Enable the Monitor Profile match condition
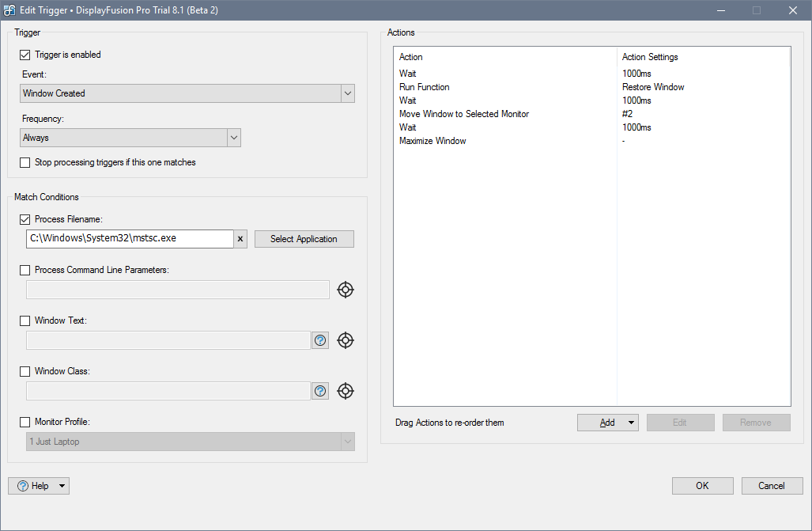Screen dimensions: 812x531 point(25,422)
